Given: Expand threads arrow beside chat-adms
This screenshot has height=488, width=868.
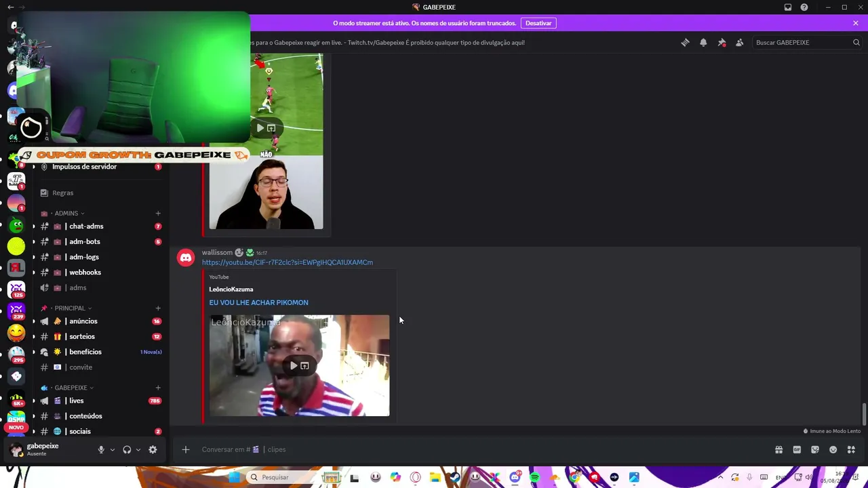Looking at the screenshot, I should tap(34, 226).
